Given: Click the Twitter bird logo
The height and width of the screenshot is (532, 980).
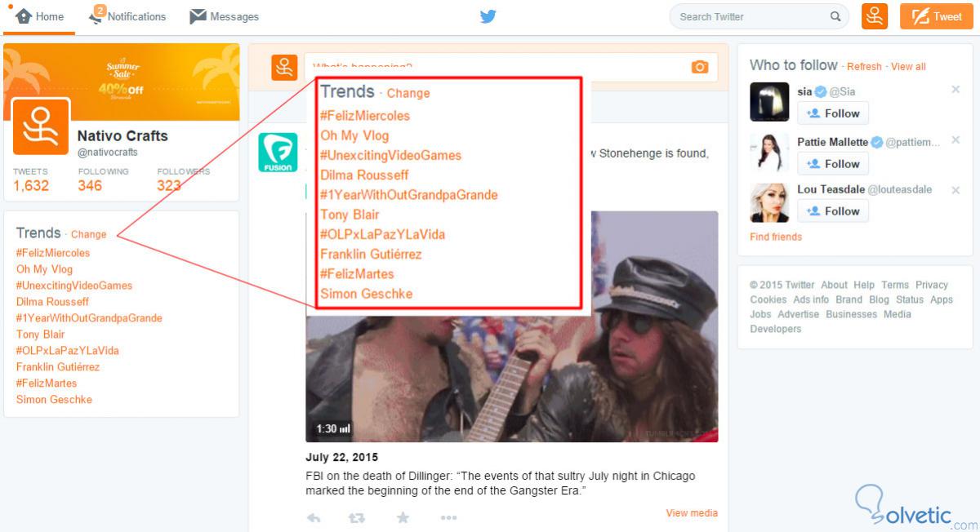Looking at the screenshot, I should 488,16.
